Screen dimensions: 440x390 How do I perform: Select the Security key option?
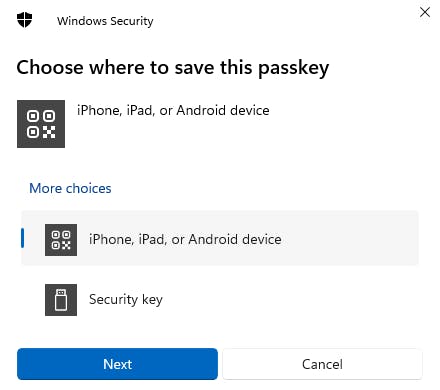tap(220, 300)
